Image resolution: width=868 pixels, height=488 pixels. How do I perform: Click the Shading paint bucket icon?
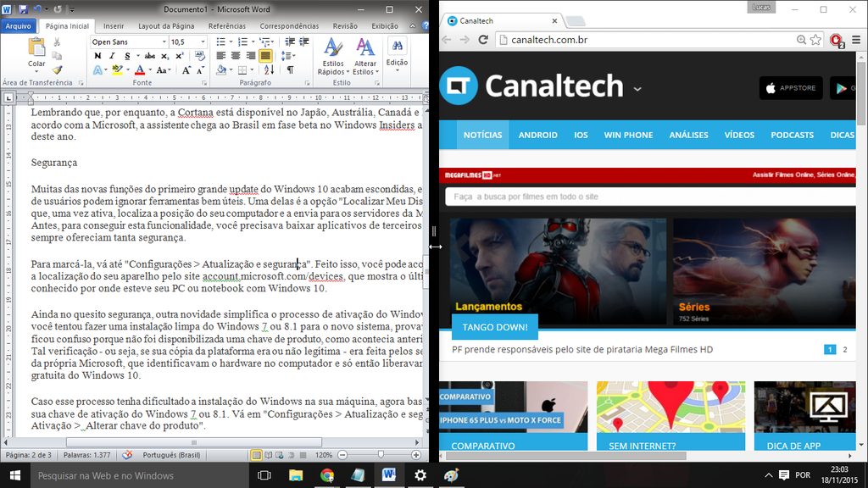(x=221, y=70)
